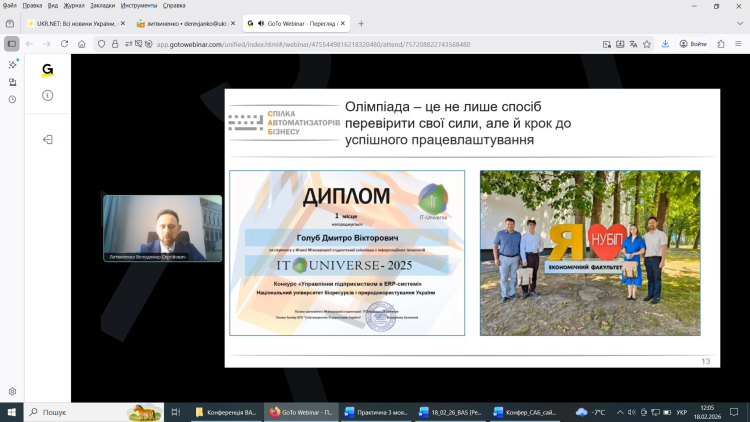Open the Firefox hamburger application menu
This screenshot has height=422, width=750.
[737, 44]
